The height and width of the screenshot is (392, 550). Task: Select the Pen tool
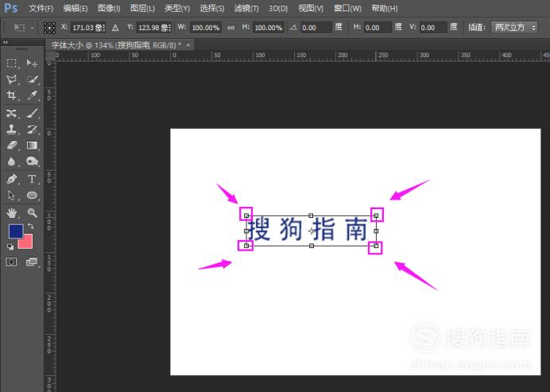(12, 179)
